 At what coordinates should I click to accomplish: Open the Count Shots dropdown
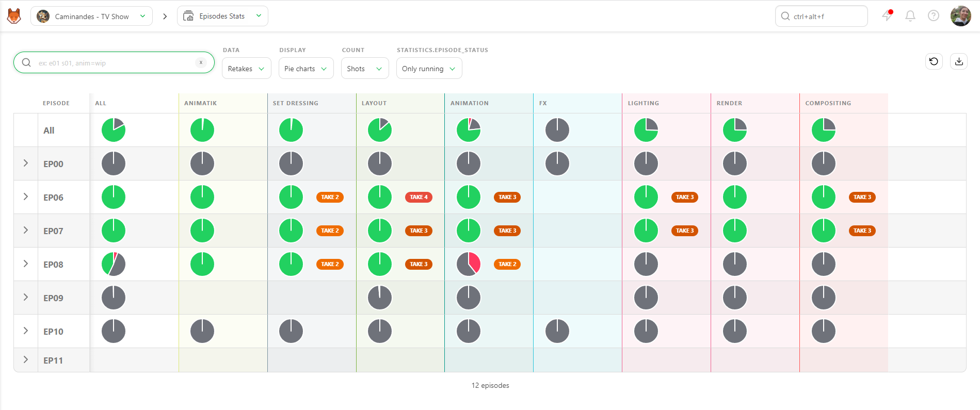365,69
